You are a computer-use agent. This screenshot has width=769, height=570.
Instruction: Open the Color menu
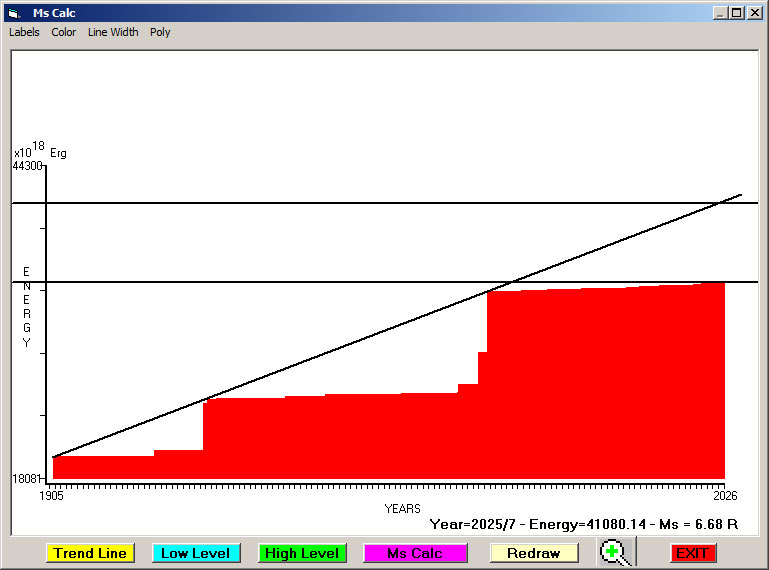[64, 32]
